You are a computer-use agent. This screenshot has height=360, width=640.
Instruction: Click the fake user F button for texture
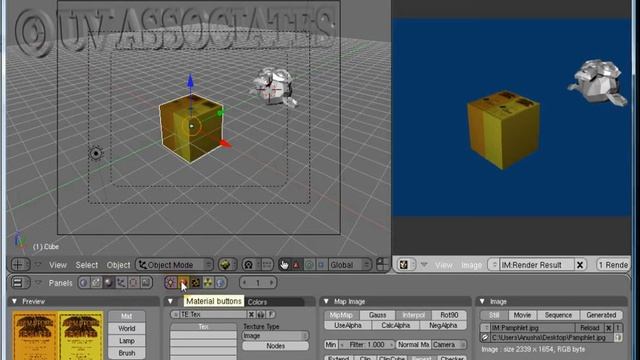tap(270, 315)
